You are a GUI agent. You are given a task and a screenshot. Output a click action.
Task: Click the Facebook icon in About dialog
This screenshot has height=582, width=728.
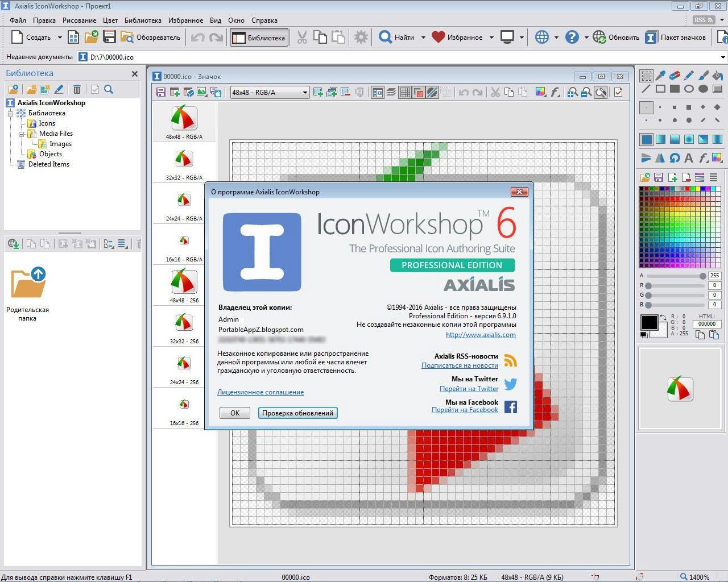pos(510,407)
